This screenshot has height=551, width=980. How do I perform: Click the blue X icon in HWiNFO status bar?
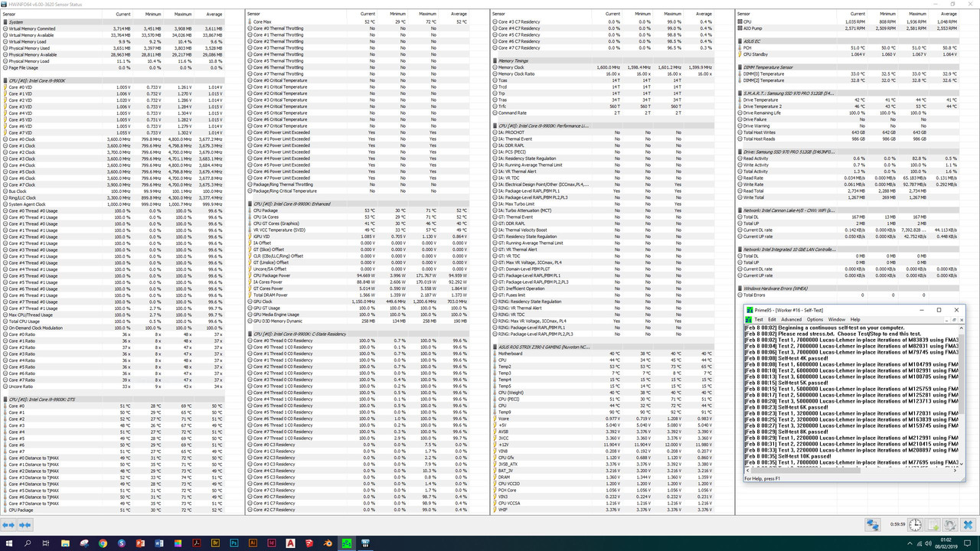(968, 525)
